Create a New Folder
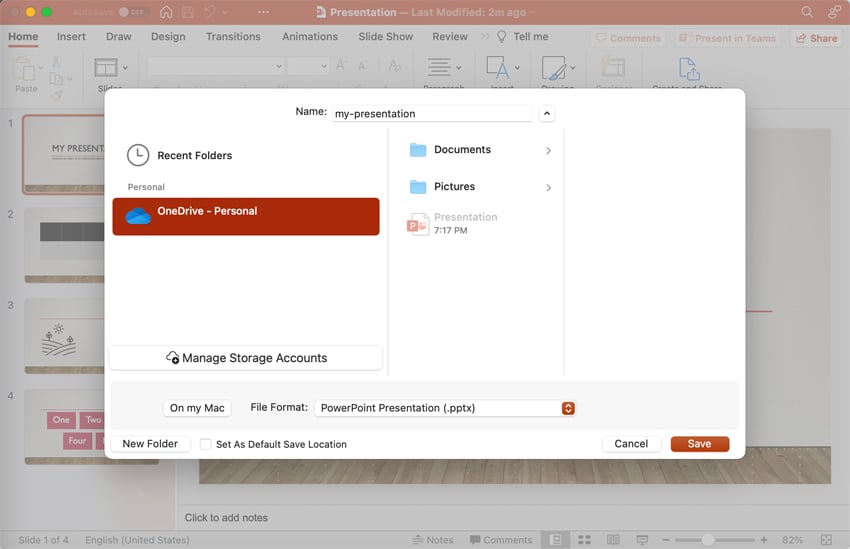850x549 pixels. pos(150,444)
